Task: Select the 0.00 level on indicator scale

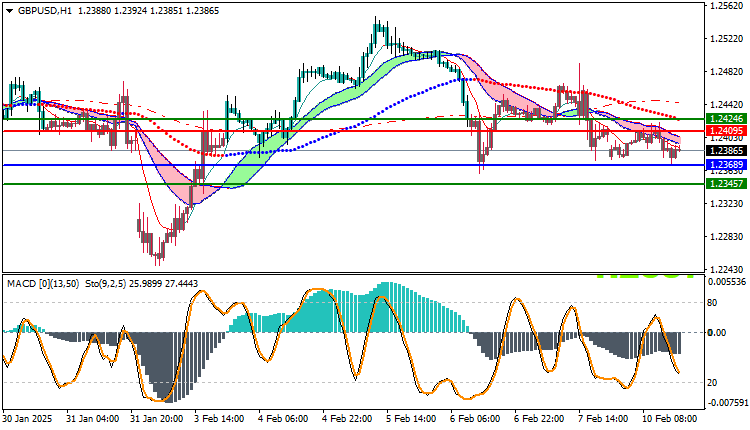Action: pyautogui.click(x=717, y=332)
